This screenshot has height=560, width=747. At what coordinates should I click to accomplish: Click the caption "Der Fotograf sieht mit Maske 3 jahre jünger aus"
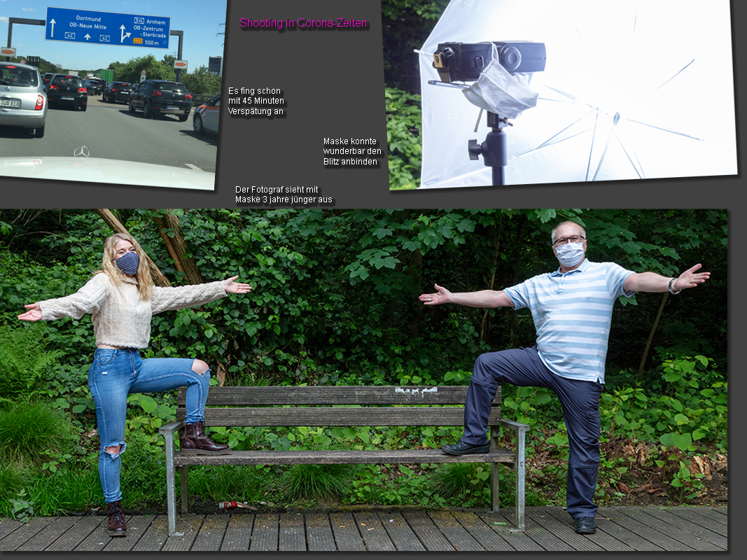[284, 195]
